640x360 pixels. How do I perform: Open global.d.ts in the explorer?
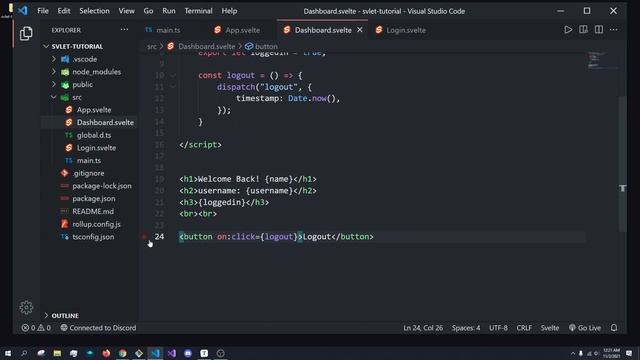tap(94, 135)
